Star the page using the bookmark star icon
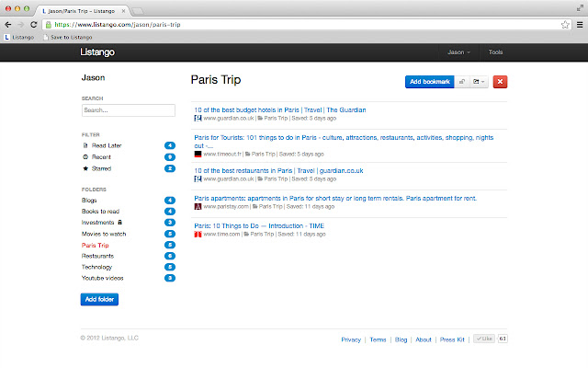 (565, 25)
